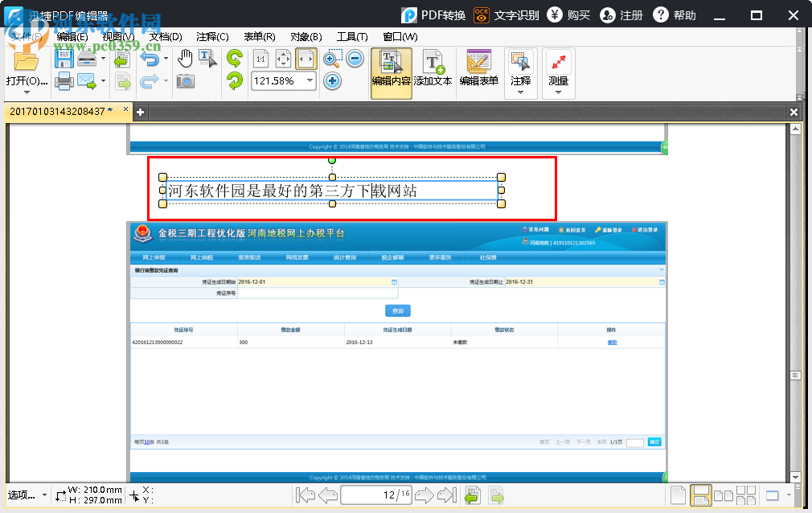812x513 pixels.
Task: Rotate the page counterclockwise
Action: [235, 80]
